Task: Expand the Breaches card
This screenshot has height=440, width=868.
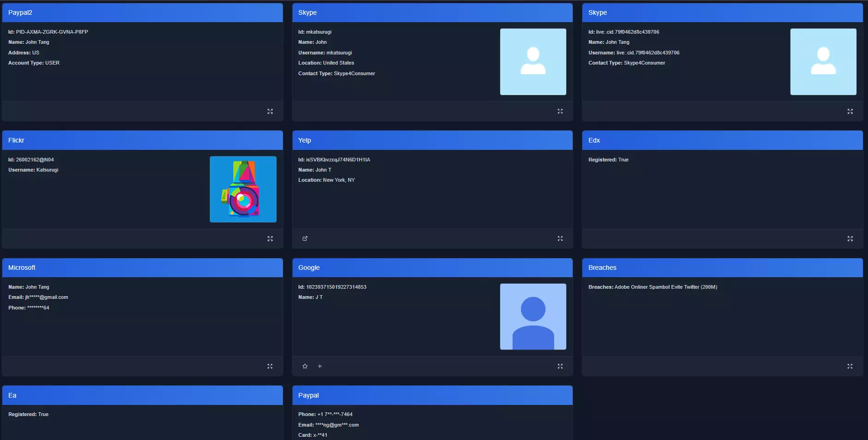Action: [x=850, y=366]
